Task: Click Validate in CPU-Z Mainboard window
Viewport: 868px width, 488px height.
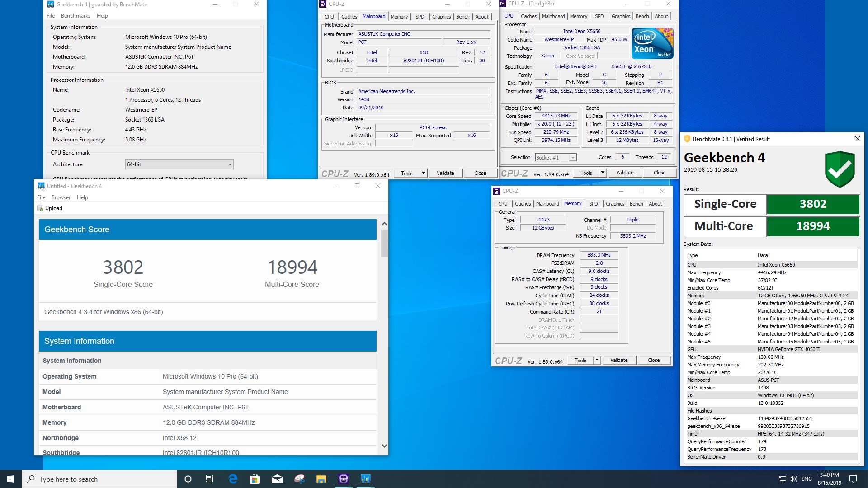Action: tap(445, 173)
